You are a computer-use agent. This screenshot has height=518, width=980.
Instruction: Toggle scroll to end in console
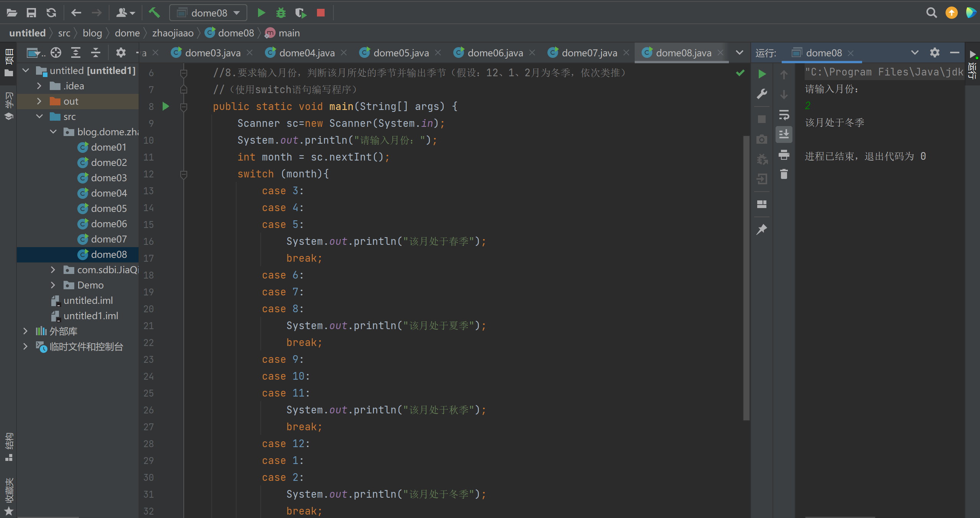784,134
